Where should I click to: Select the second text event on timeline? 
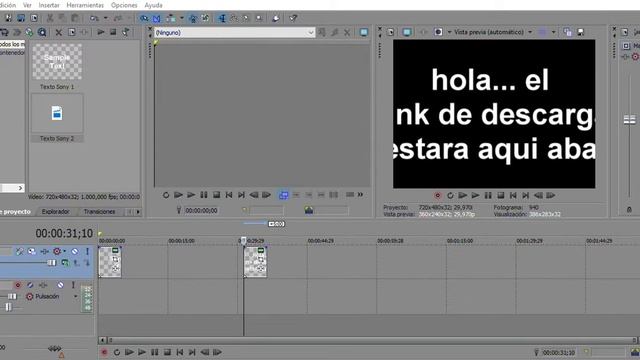[x=256, y=262]
